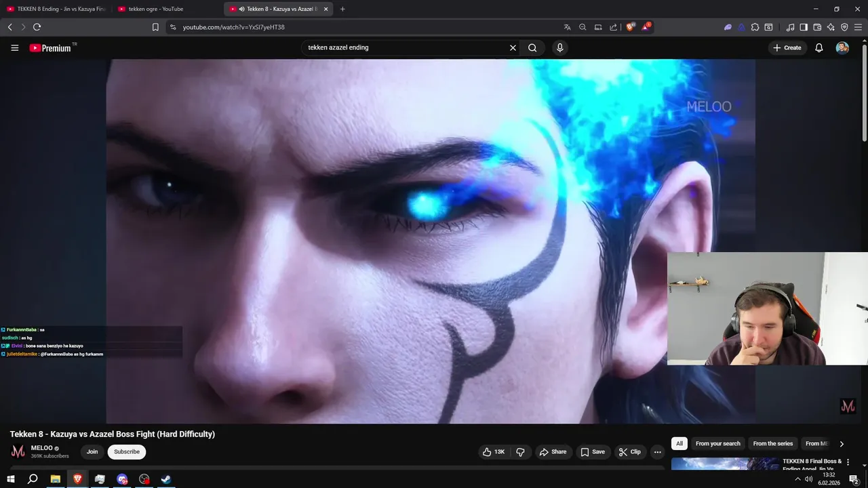Screen dimensions: 868x488
Task: Open options for TEKKEN 8 Final Boss video
Action: coord(848,462)
